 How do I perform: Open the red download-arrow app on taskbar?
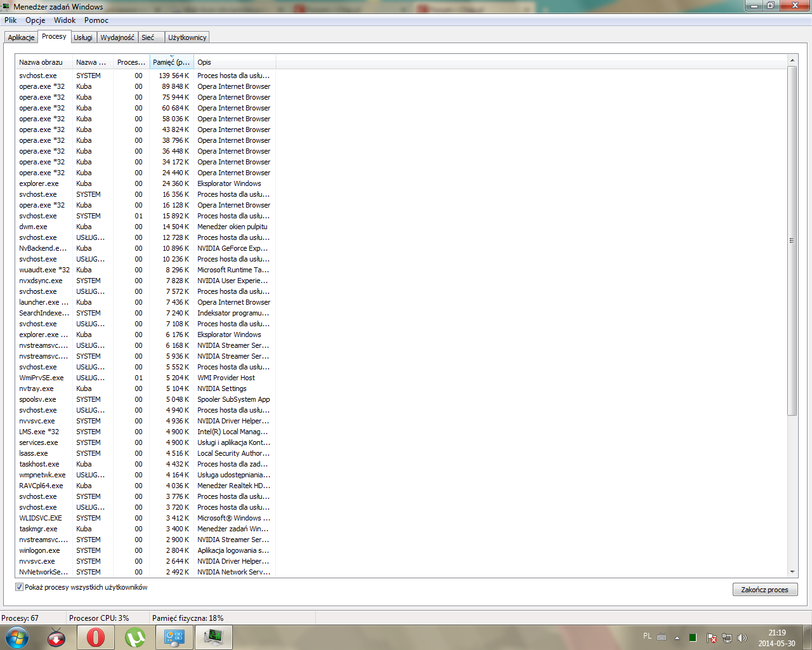pos(56,637)
